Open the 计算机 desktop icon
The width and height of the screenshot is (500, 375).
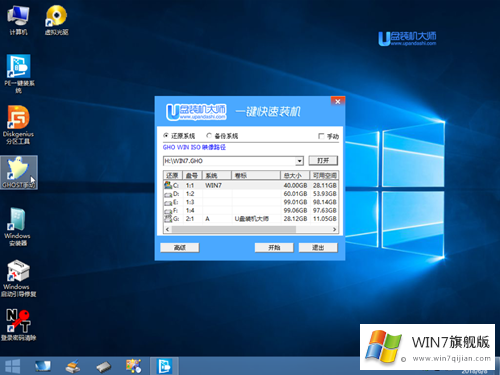[x=18, y=20]
